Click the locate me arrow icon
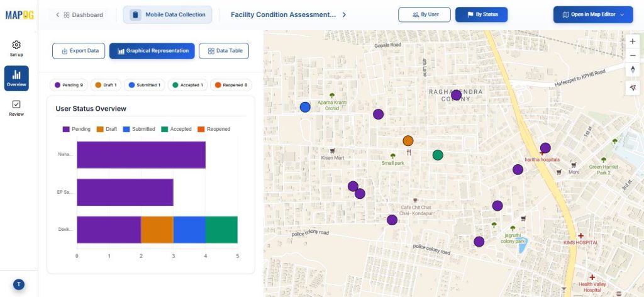Screen dimensions: 644x297 pyautogui.click(x=633, y=88)
